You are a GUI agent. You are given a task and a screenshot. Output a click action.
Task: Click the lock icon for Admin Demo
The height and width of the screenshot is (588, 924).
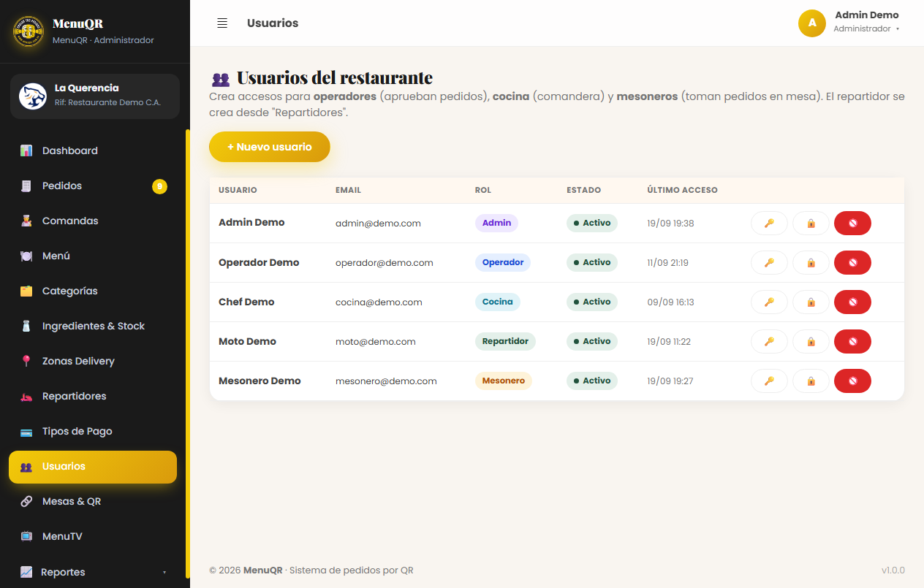811,223
